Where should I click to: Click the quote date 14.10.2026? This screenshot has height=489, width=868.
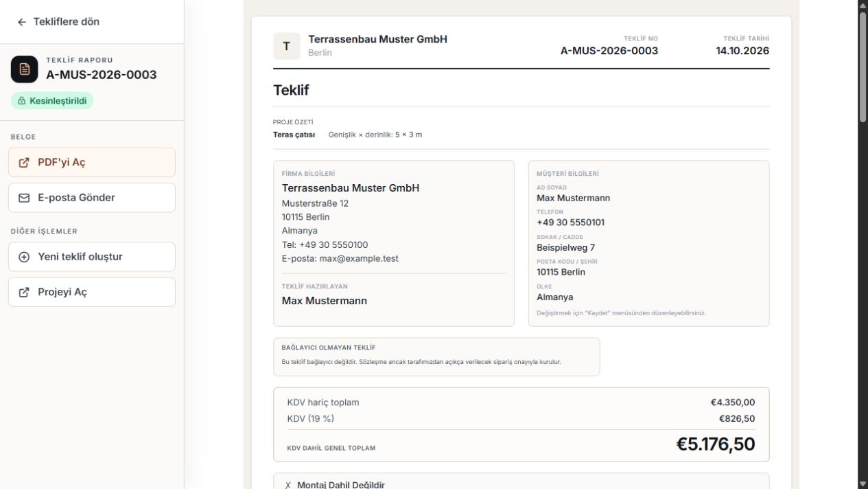(x=742, y=51)
